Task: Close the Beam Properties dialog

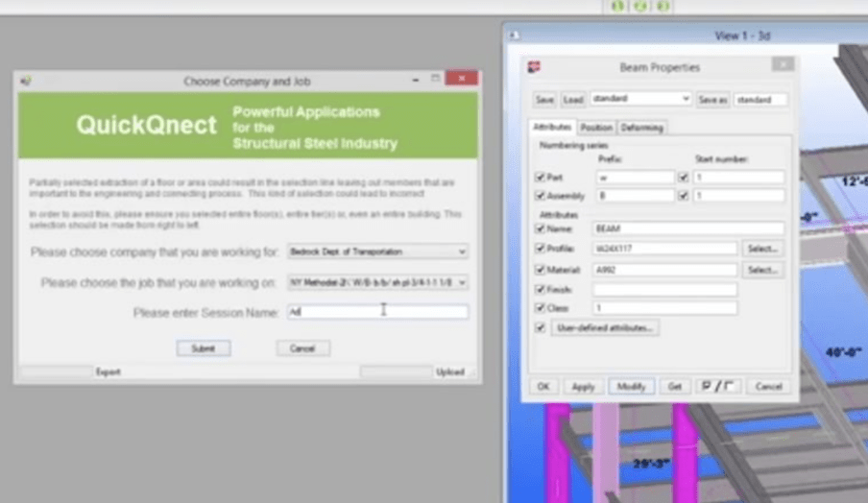Action: 783,65
